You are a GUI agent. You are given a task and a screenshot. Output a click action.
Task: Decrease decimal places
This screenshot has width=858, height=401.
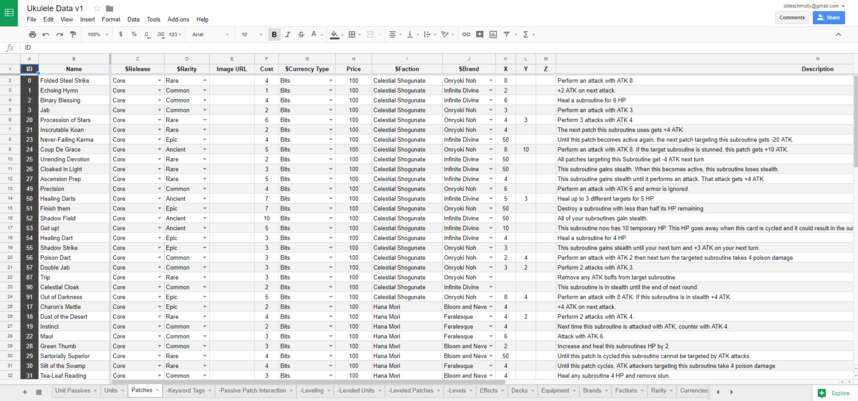click(147, 34)
